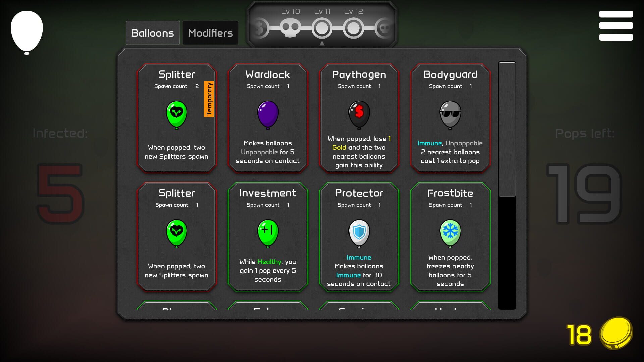Click the Bodyguard sunglasses balloon icon
This screenshot has width=644, height=362.
450,114
